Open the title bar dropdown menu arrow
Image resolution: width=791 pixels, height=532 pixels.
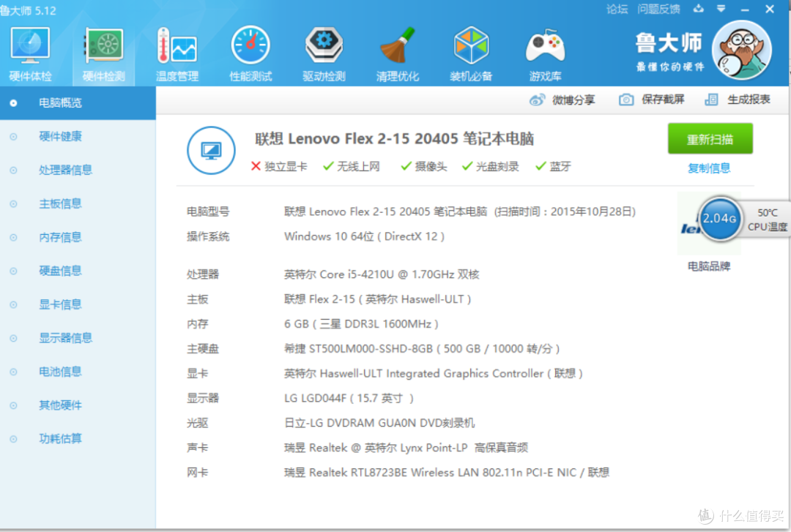pyautogui.click(x=721, y=9)
